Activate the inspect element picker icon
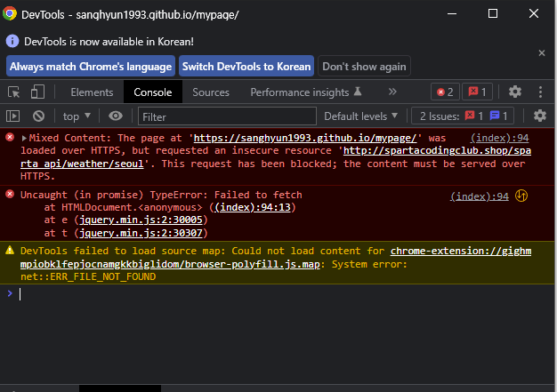Screen dimensions: 557x392 tap(14, 92)
